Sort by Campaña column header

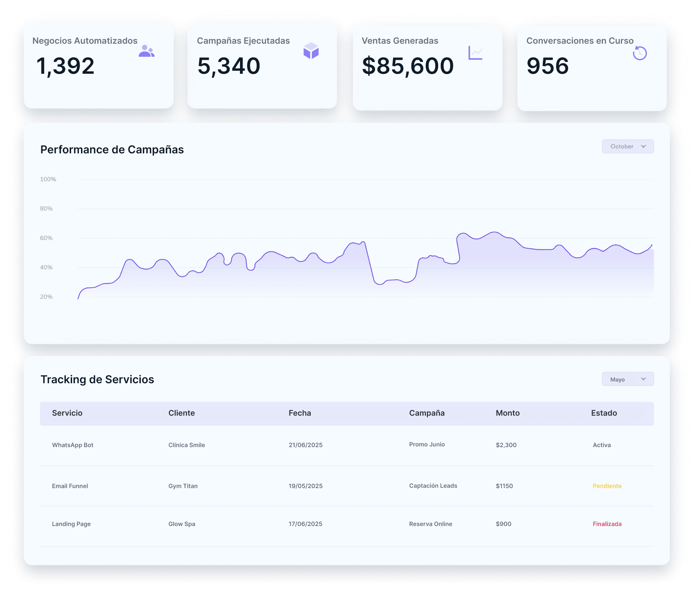pos(427,413)
